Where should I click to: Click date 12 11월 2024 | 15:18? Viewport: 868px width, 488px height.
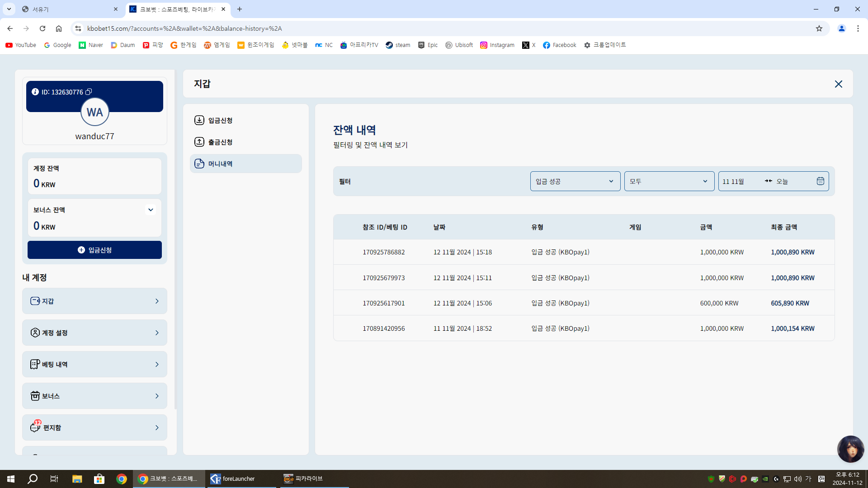pos(462,252)
